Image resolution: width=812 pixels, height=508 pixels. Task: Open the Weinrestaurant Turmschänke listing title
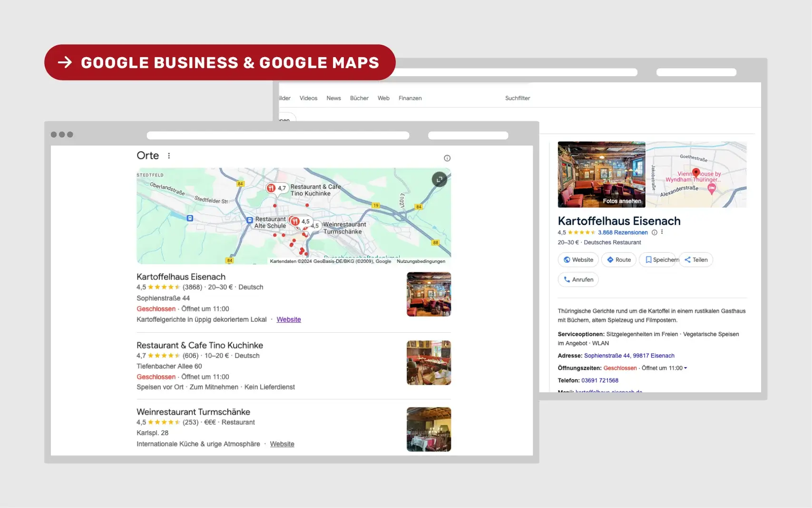point(193,412)
